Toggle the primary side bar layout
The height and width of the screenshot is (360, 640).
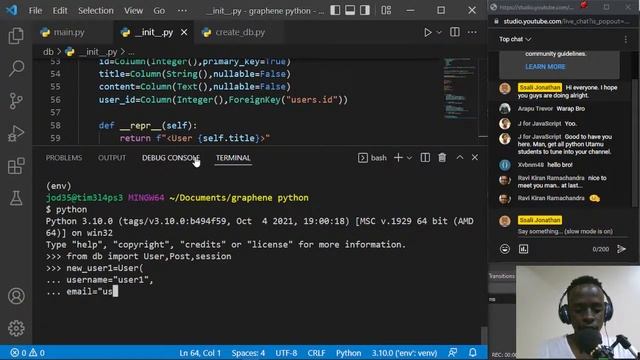coord(335,10)
